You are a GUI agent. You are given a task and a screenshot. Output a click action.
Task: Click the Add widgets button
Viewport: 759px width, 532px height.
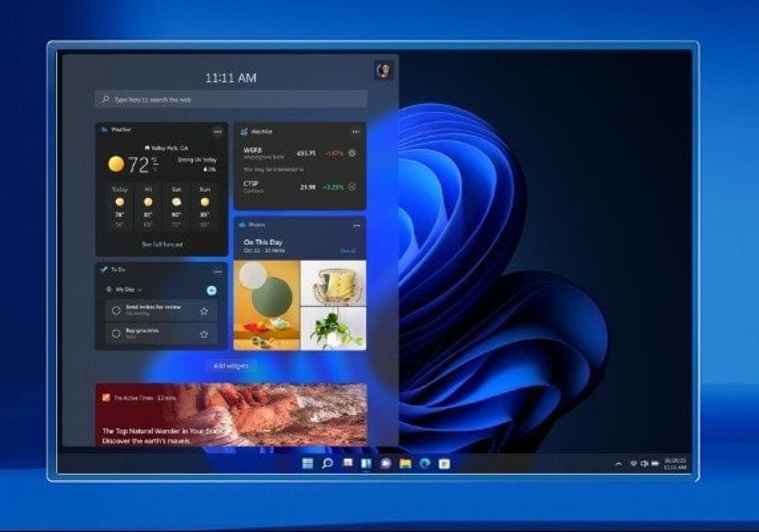231,366
